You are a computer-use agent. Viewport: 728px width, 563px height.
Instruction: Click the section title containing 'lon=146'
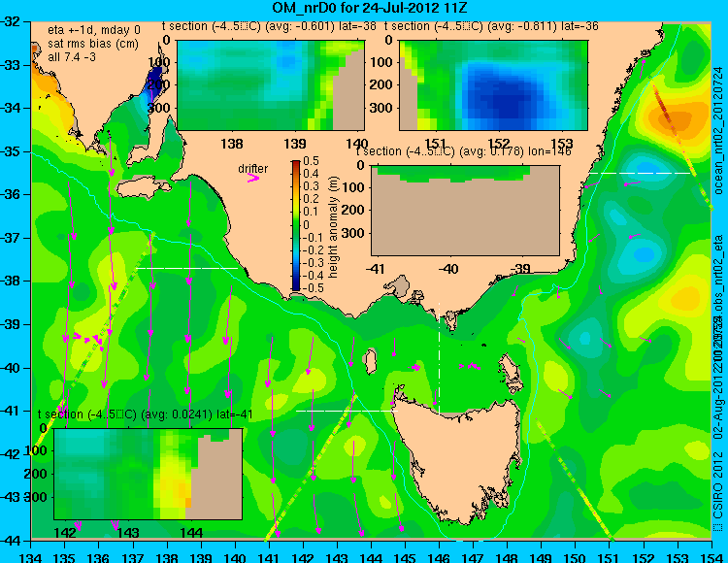tap(463, 151)
